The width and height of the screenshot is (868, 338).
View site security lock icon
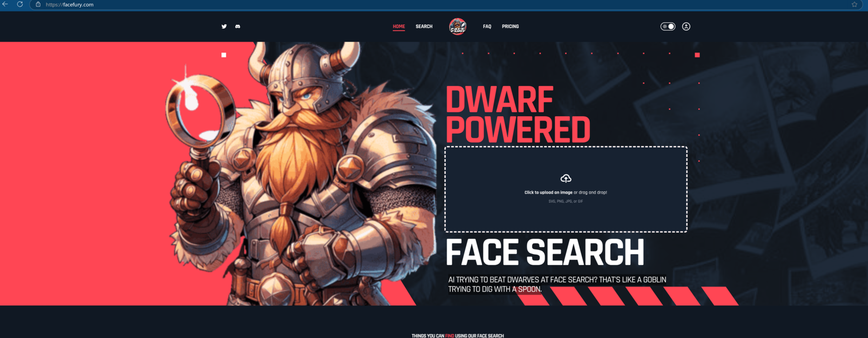pyautogui.click(x=38, y=4)
